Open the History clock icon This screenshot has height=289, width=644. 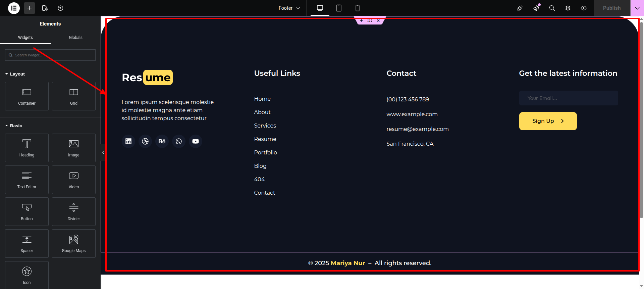click(60, 8)
